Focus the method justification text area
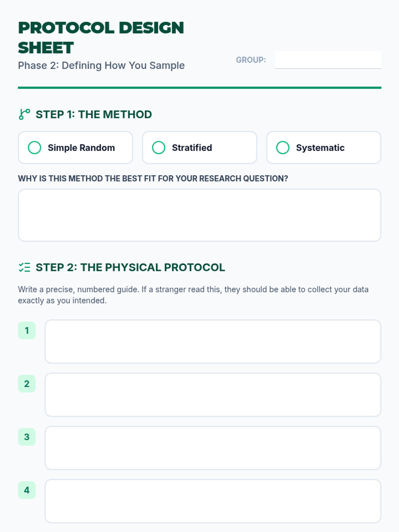Viewport: 399px width, 532px height. coord(199,215)
